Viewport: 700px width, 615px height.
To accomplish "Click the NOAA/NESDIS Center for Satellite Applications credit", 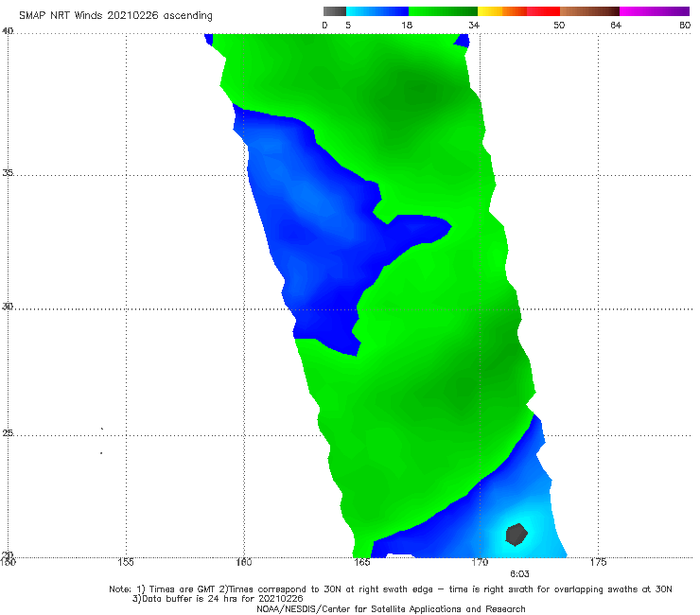I will [x=391, y=608].
